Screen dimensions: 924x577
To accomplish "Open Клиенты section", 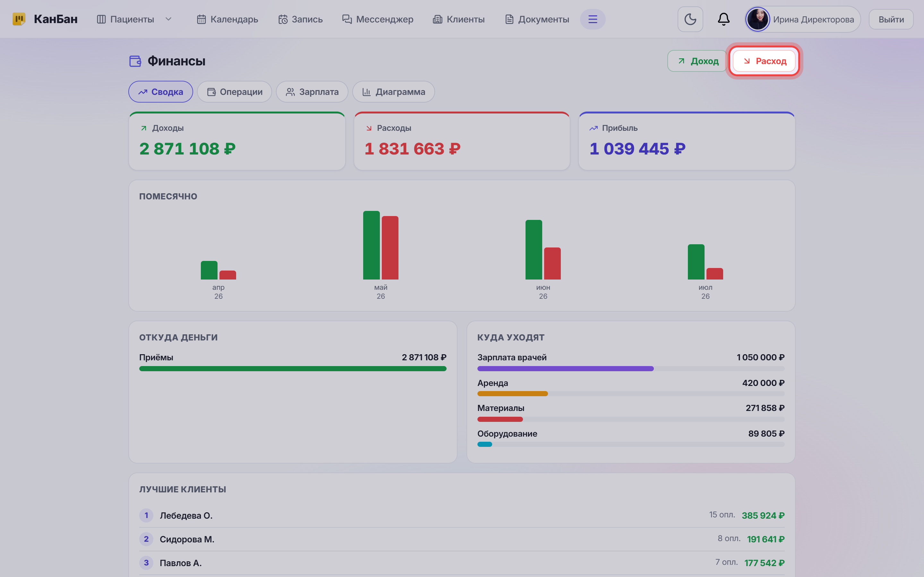I will (458, 19).
